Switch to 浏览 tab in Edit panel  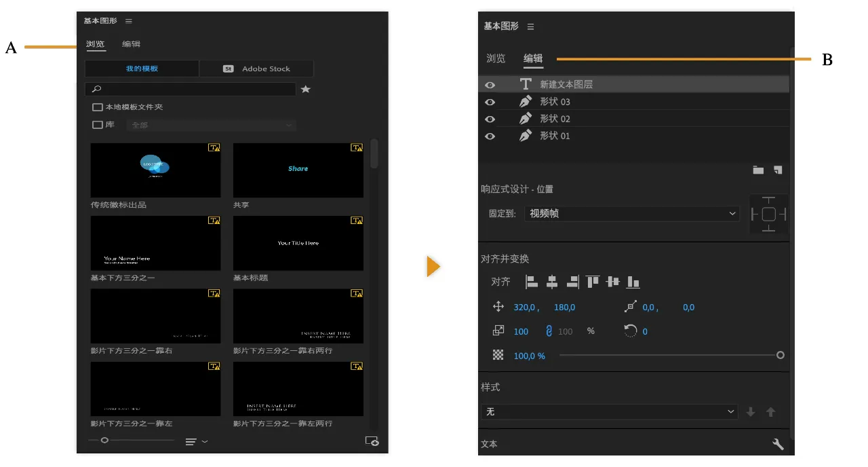[x=496, y=58]
